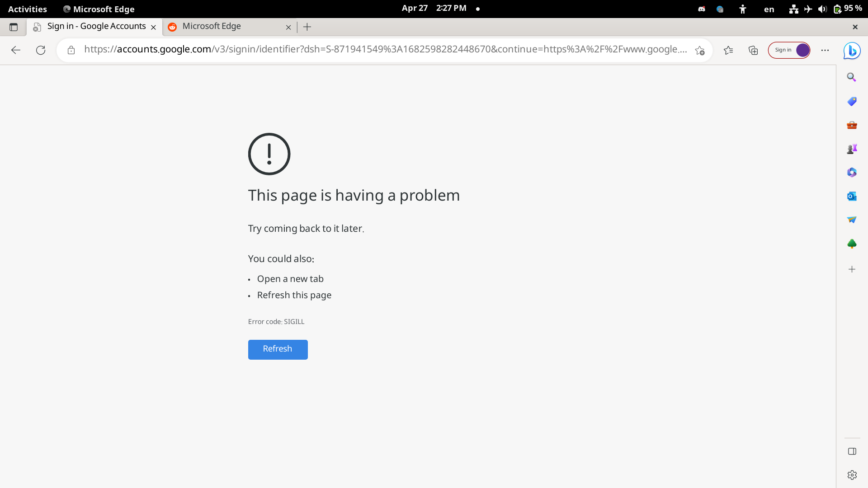The height and width of the screenshot is (488, 868).
Task: Check the battery percentage indicator
Action: click(x=852, y=8)
